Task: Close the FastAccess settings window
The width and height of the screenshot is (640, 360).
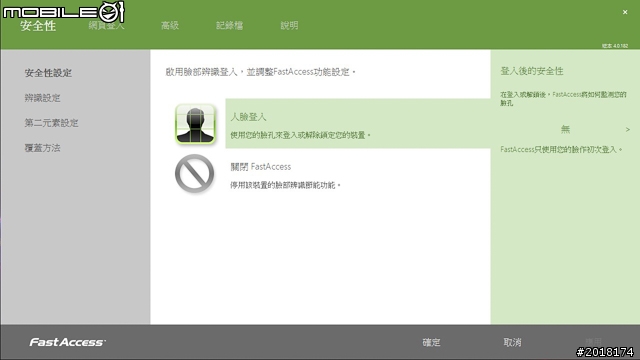Action: tap(625, 12)
